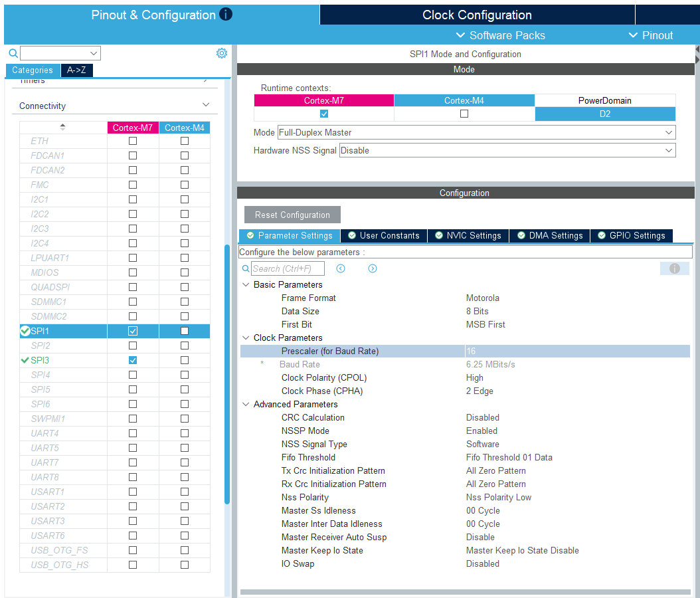Screen dimensions: 700x598
Task: Enable I2C1 for Cortex-M7
Action: [x=133, y=199]
